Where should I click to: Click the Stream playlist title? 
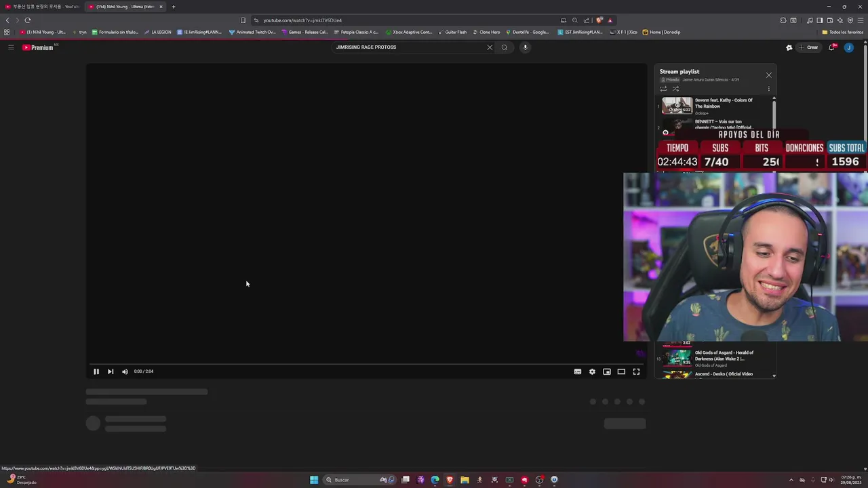click(x=679, y=72)
